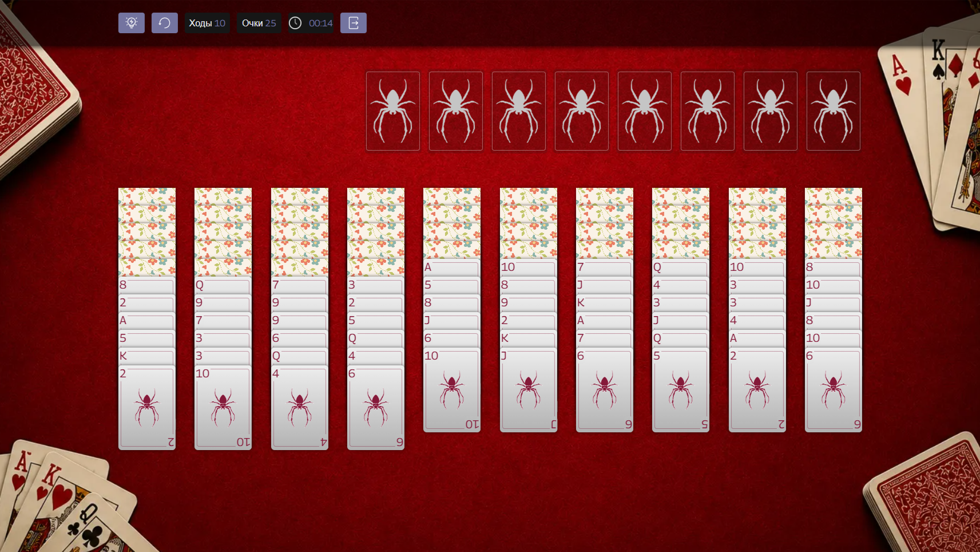Click the Очки score counter

point(259,23)
